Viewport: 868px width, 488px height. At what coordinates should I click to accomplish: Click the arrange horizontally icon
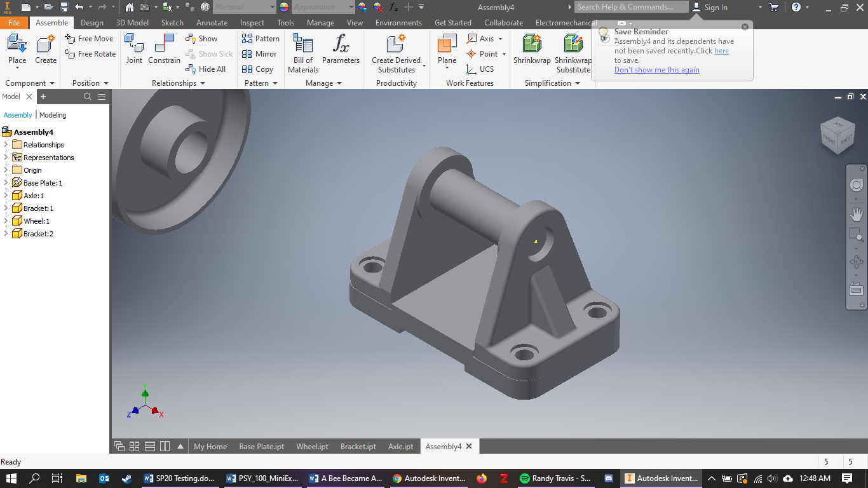click(x=150, y=446)
